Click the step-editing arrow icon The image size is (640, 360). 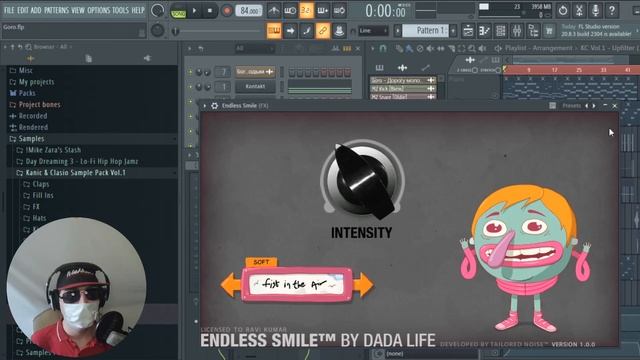coord(290,31)
